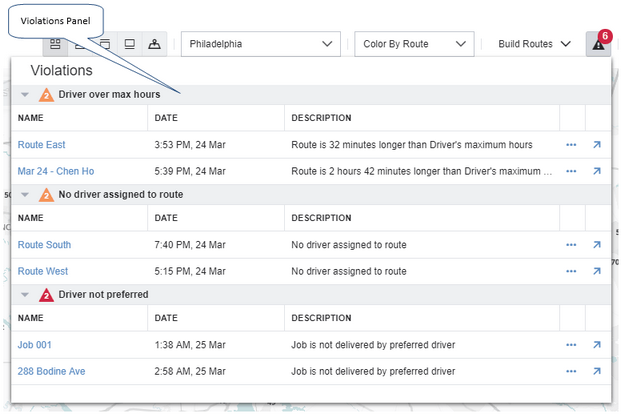621x414 pixels.
Task: Click the go-to arrow for 288 Bodine Ave
Action: 597,371
